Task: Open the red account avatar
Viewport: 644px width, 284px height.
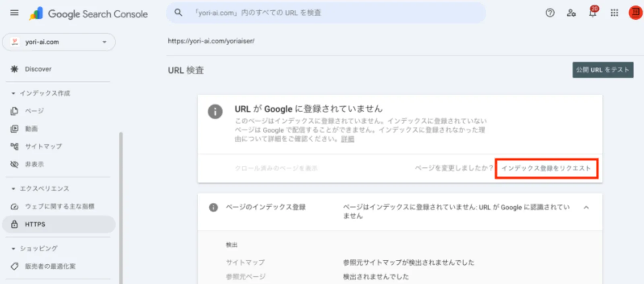Action: (x=636, y=12)
